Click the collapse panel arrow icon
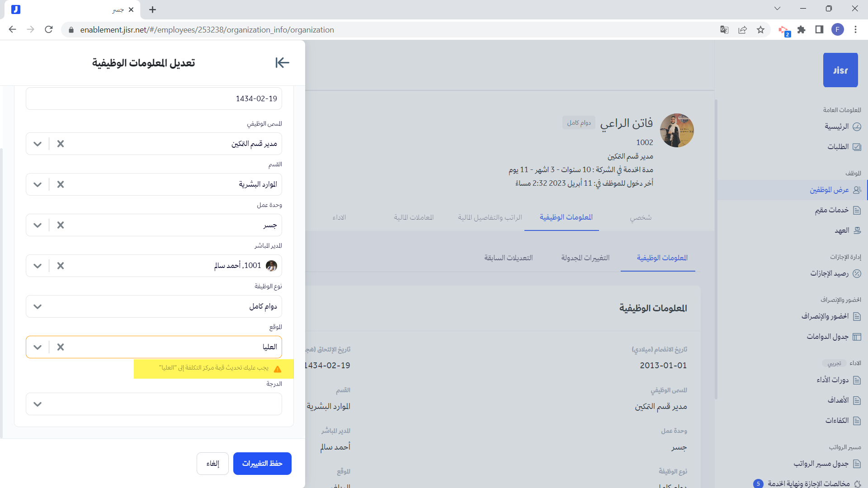Viewport: 868px width, 488px height. coord(282,63)
